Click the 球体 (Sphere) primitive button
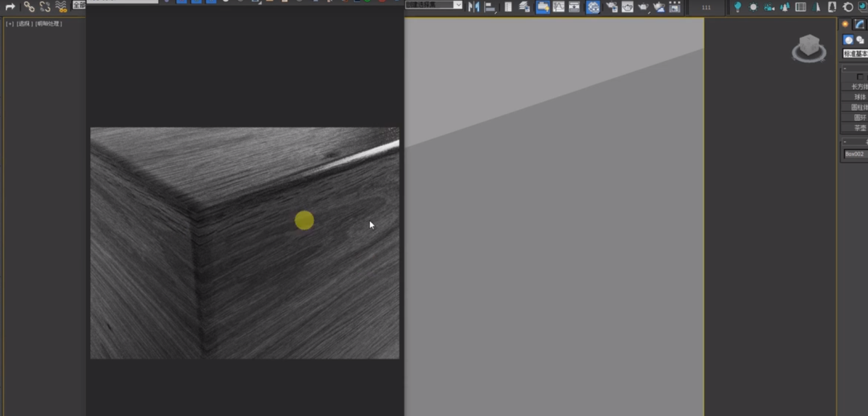This screenshot has height=416, width=868. point(859,97)
